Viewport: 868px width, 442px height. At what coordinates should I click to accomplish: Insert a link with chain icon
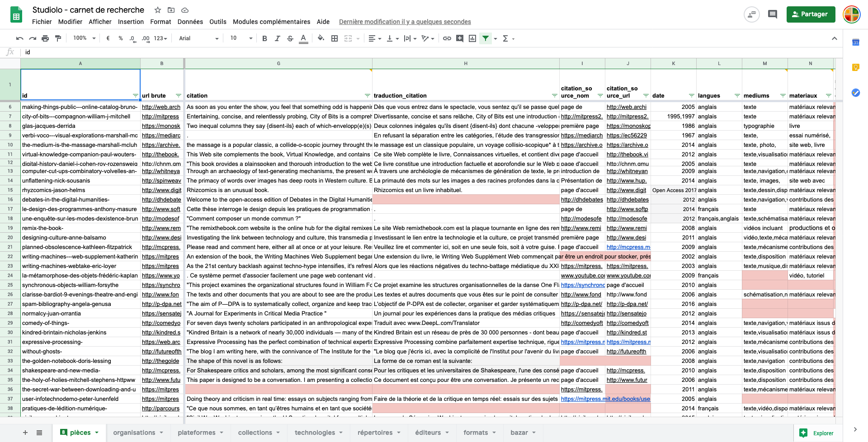(447, 38)
